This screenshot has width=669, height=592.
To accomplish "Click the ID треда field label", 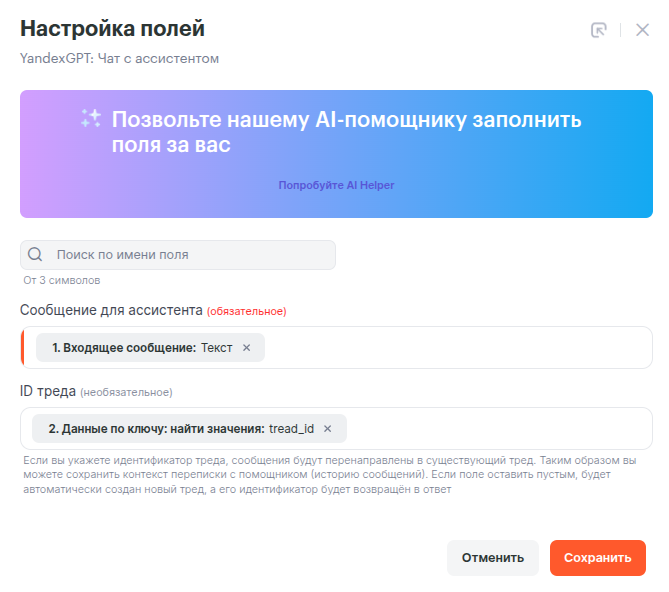I will (47, 391).
